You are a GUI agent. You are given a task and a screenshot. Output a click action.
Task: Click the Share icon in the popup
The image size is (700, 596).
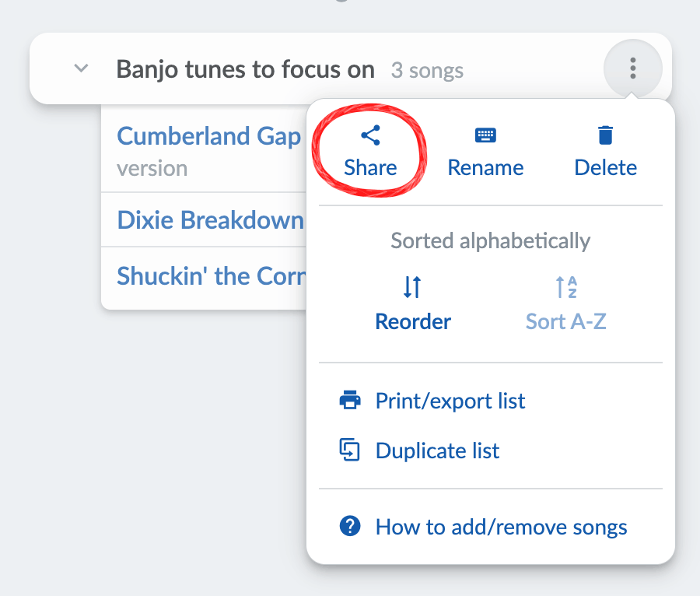pyautogui.click(x=370, y=135)
